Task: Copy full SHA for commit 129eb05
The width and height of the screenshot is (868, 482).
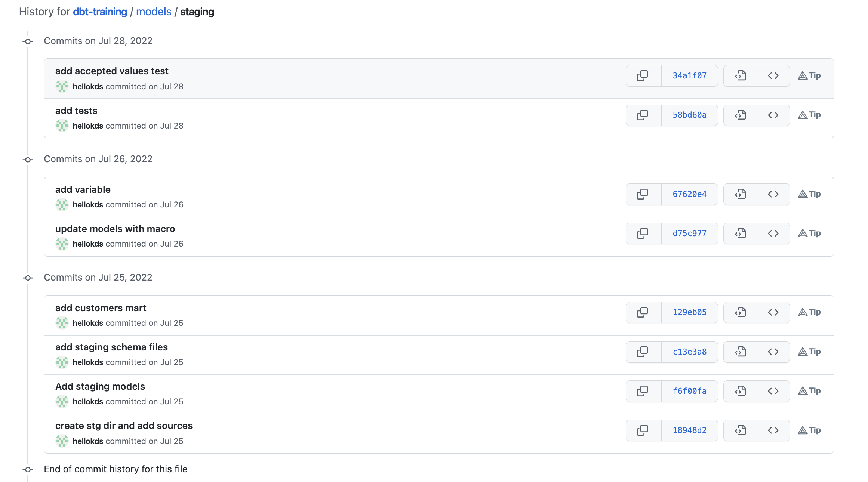Action: [643, 312]
